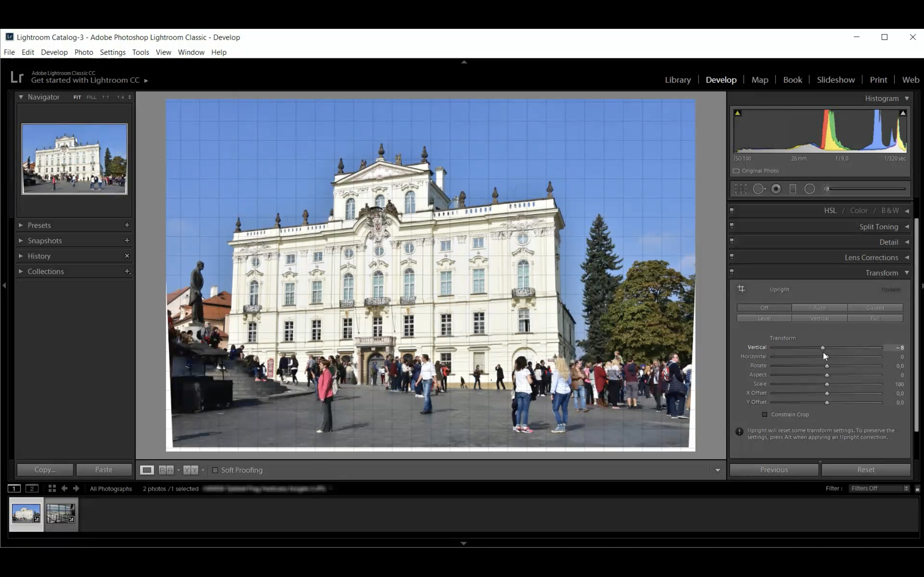Viewport: 924px width, 577px height.
Task: Enable the Soft Proofing checkbox
Action: click(215, 470)
